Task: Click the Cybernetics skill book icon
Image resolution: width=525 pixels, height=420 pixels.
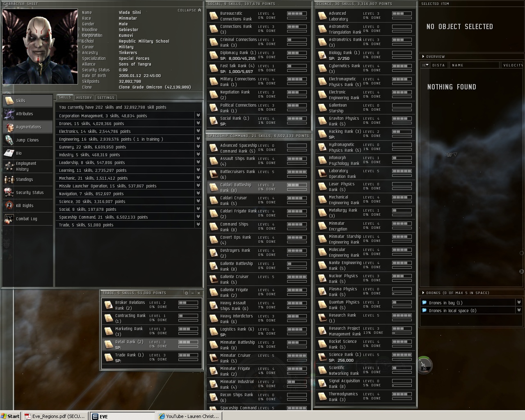Action: click(322, 68)
